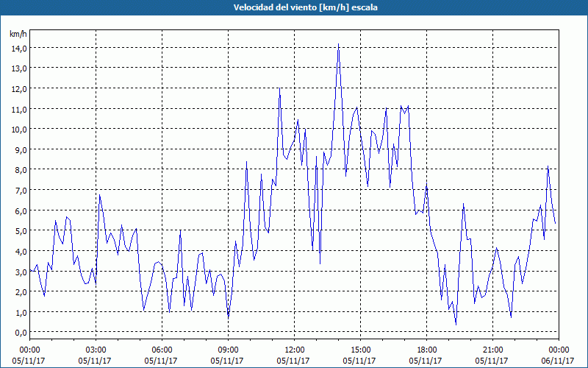This screenshot has width=588, height=368.
Task: Select the '12,0' y-axis value
Action: (20, 88)
